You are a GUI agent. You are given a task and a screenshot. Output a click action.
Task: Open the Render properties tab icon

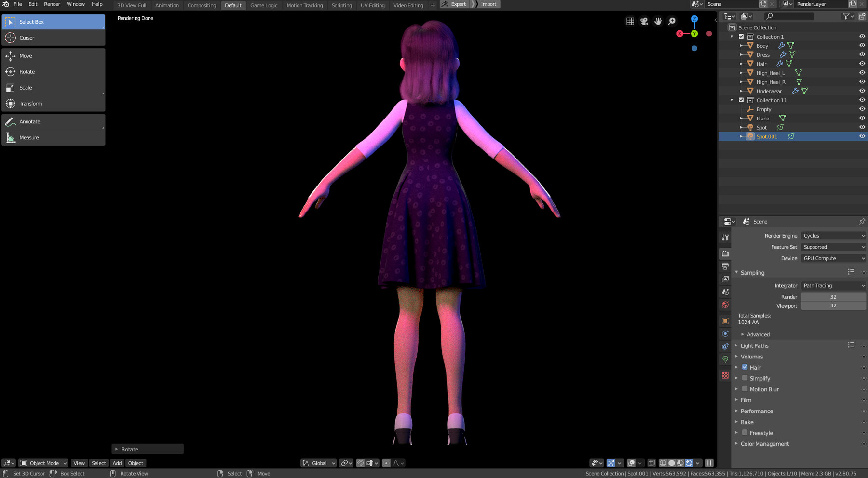pos(725,253)
